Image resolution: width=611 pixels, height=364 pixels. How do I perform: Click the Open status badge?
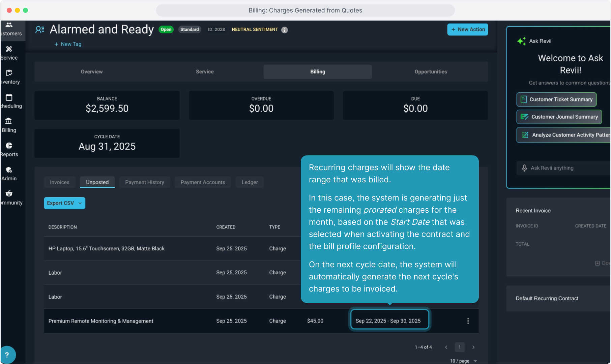pyautogui.click(x=166, y=30)
